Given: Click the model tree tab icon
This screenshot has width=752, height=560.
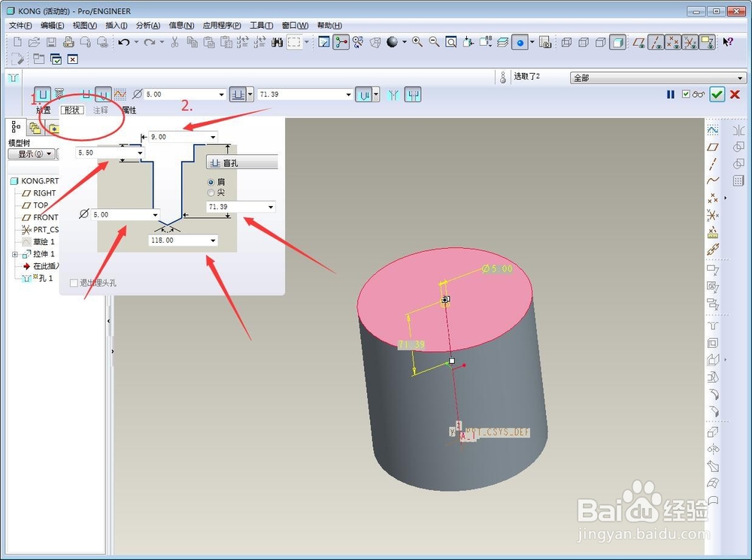Looking at the screenshot, I should (17, 127).
